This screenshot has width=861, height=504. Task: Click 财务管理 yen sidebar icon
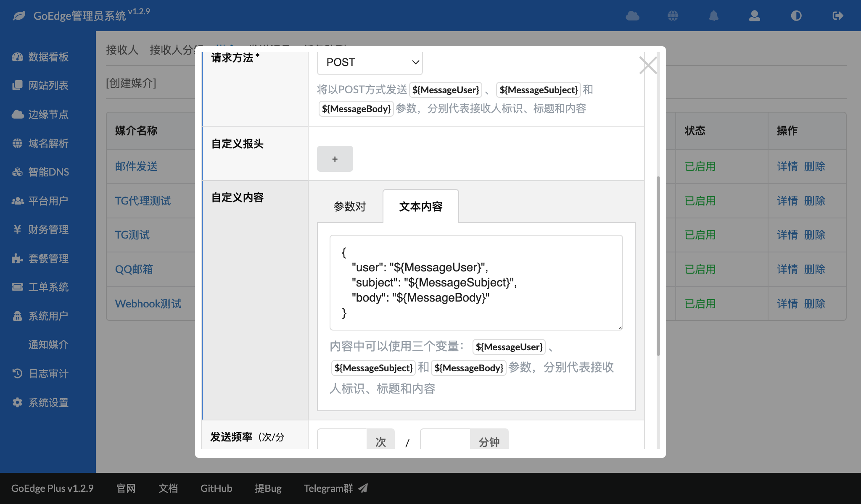[17, 230]
